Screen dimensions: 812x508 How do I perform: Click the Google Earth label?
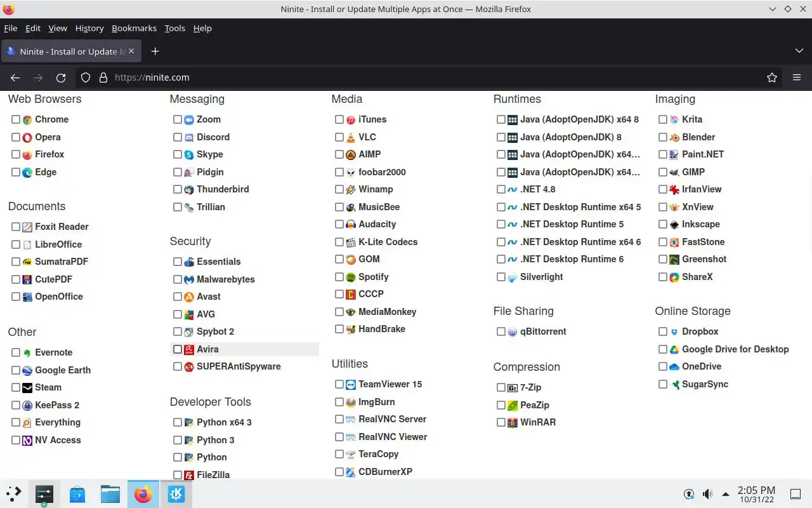63,370
